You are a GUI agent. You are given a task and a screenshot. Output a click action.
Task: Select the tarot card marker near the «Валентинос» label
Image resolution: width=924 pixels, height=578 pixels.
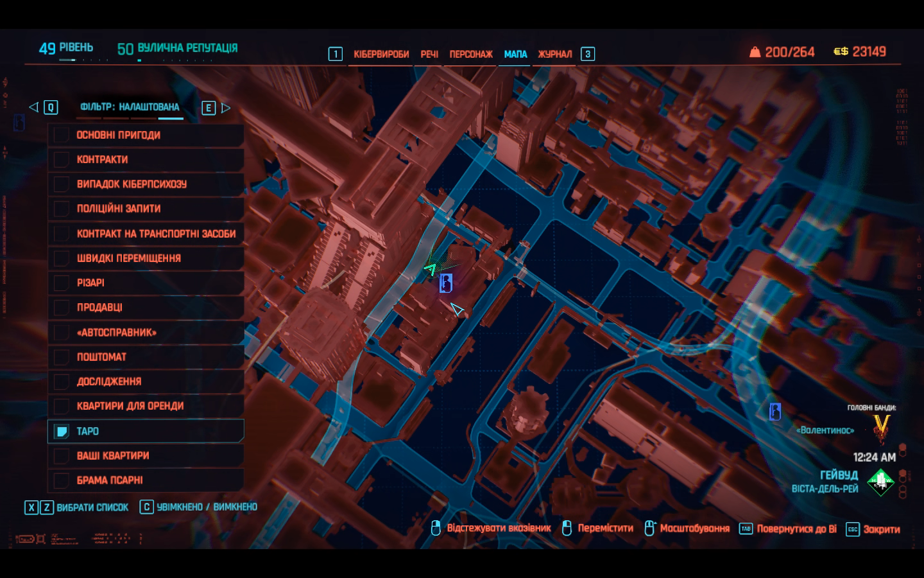click(775, 411)
